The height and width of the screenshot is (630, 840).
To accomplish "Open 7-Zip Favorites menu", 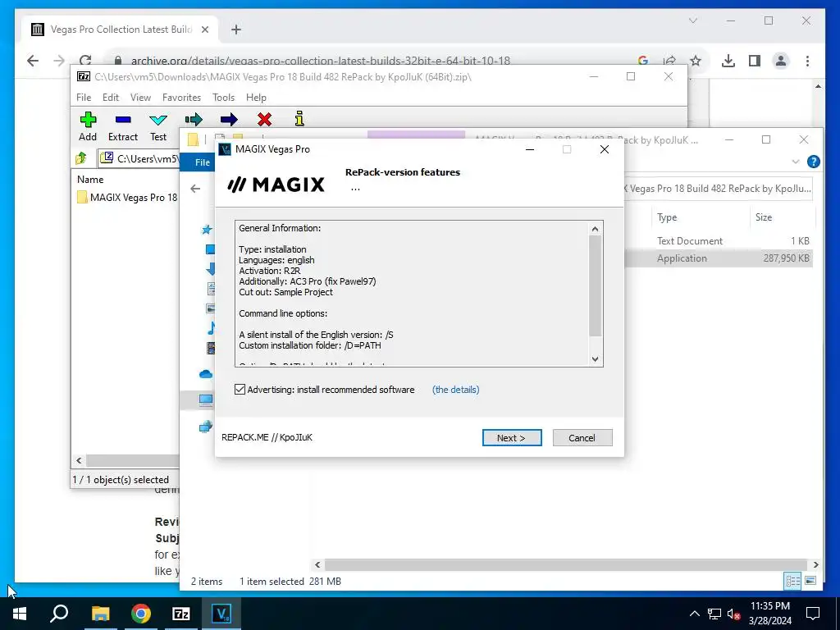I will coord(181,98).
